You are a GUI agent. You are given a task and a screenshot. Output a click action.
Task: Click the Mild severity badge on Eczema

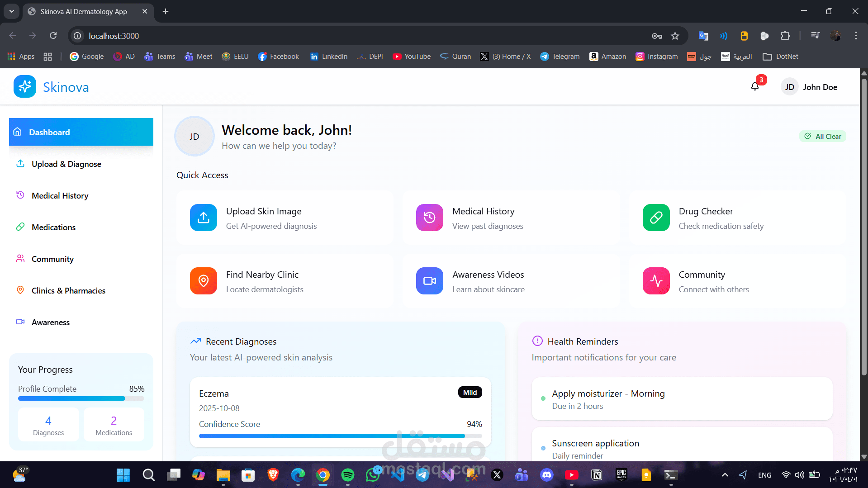point(470,392)
